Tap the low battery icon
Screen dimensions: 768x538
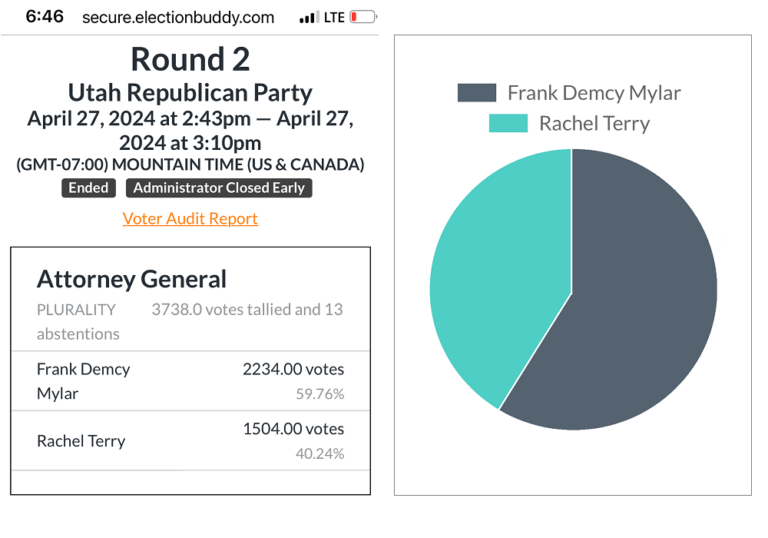[x=362, y=18]
